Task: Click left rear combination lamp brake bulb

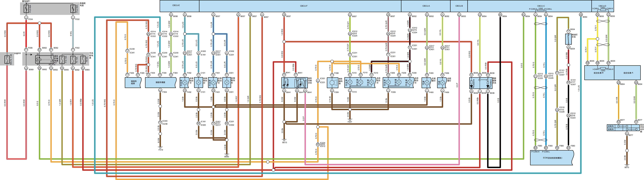Action: point(371,82)
